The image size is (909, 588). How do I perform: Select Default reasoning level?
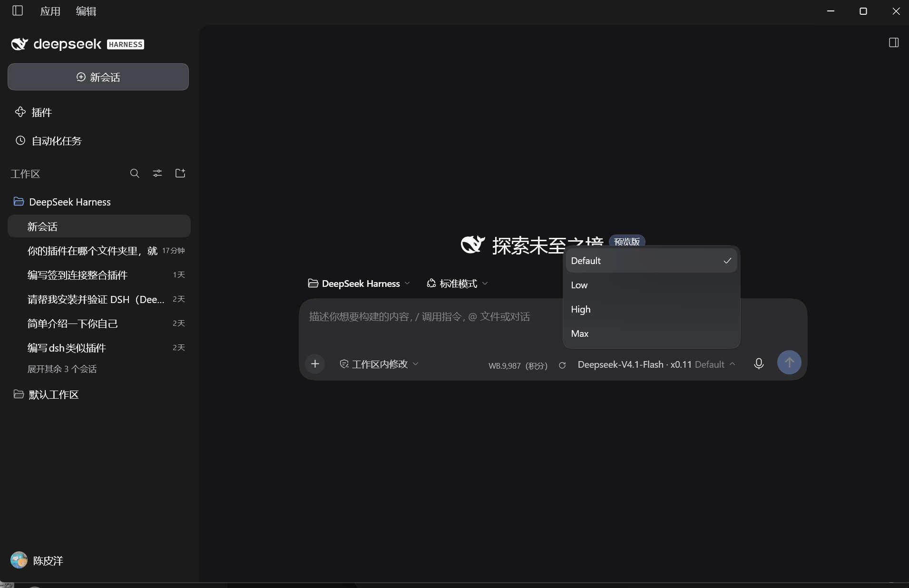click(x=651, y=261)
